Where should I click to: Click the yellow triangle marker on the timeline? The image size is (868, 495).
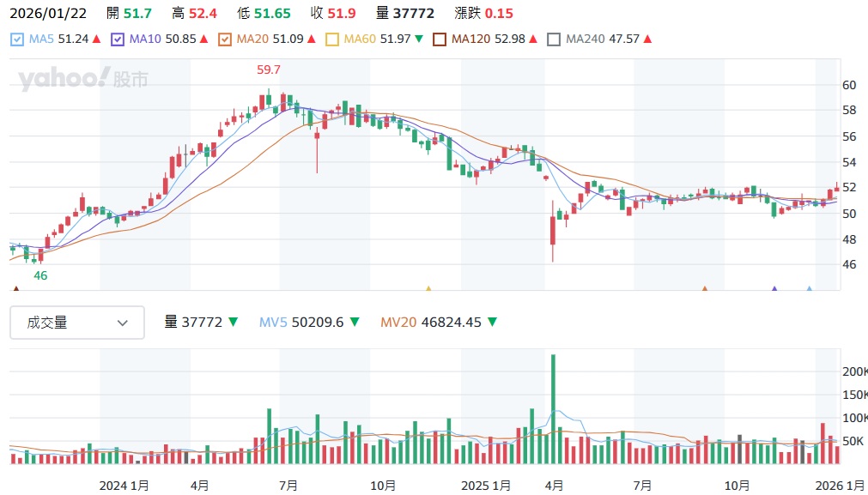[x=428, y=289]
